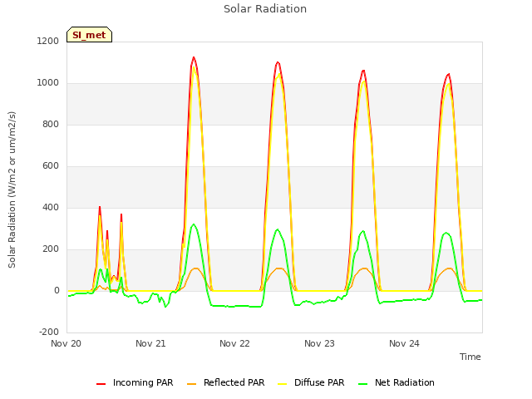Click the Nov 24 Incoming PAR peak
The width and height of the screenshot is (532, 399).
click(449, 74)
